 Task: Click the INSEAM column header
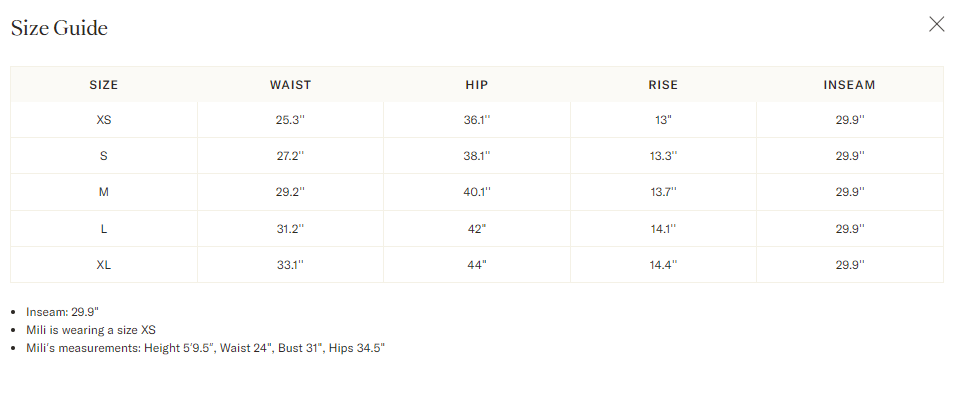pyautogui.click(x=850, y=85)
